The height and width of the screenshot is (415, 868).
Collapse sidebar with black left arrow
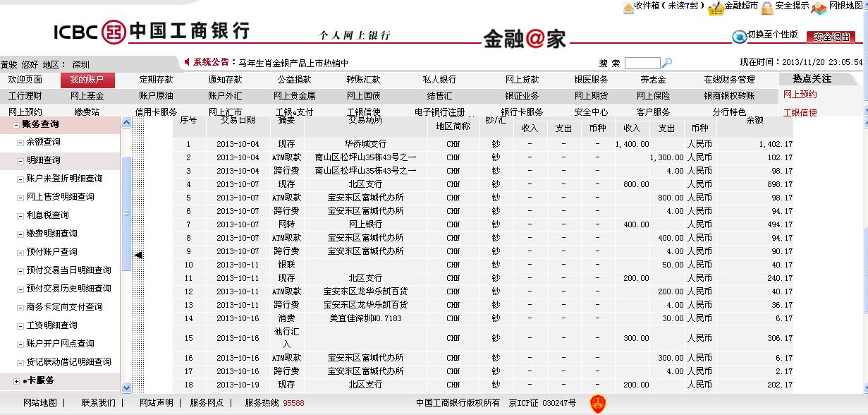point(139,255)
